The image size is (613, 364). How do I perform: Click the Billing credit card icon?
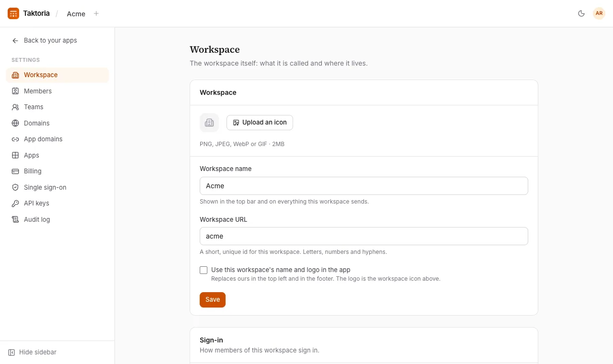point(15,171)
